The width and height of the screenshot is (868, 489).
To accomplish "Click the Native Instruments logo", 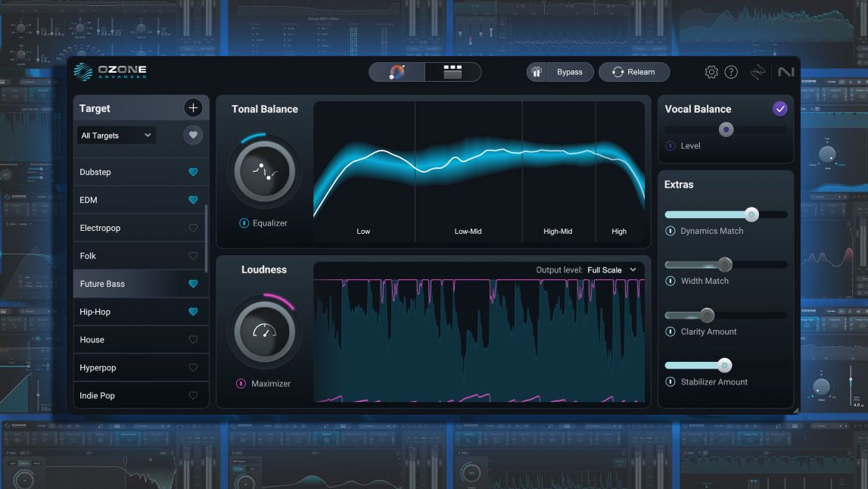I will (787, 71).
